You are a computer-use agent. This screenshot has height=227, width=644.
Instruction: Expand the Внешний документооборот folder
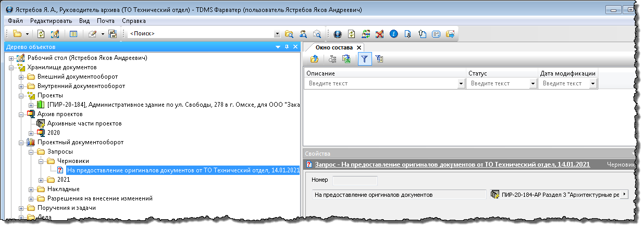[21, 77]
